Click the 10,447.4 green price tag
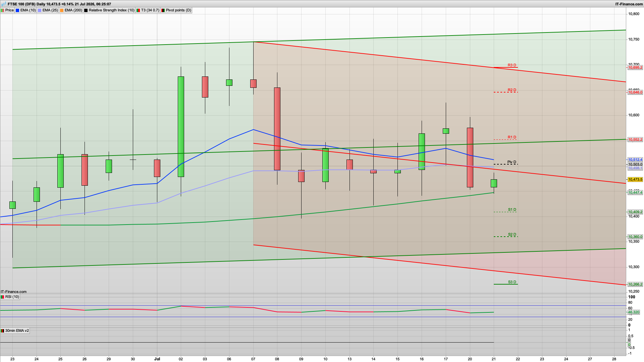Image resolution: width=644 pixels, height=362 pixels. point(635,193)
